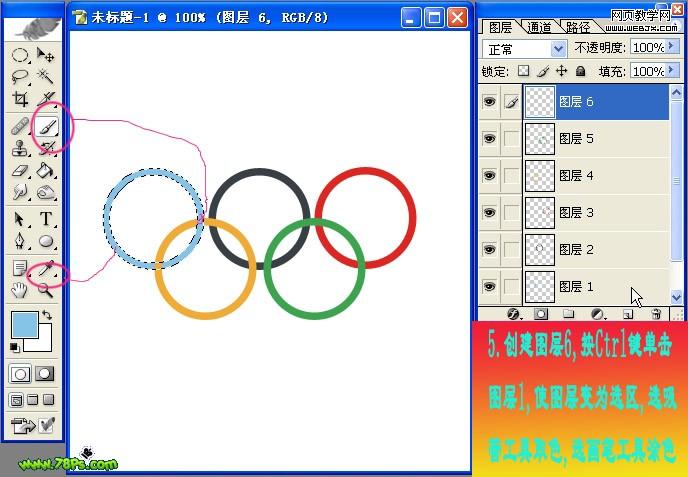Click the 填充 100% value field
The height and width of the screenshot is (477, 688).
coord(649,71)
